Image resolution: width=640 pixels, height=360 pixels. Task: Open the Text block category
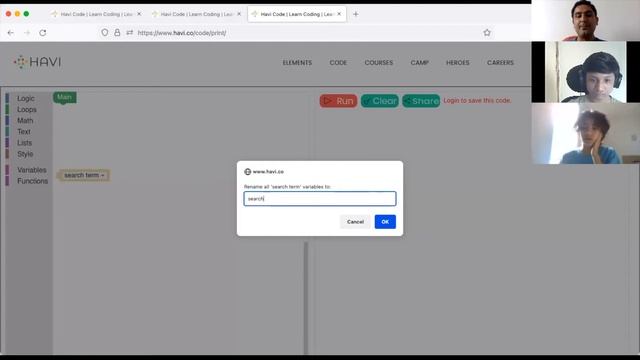point(24,131)
